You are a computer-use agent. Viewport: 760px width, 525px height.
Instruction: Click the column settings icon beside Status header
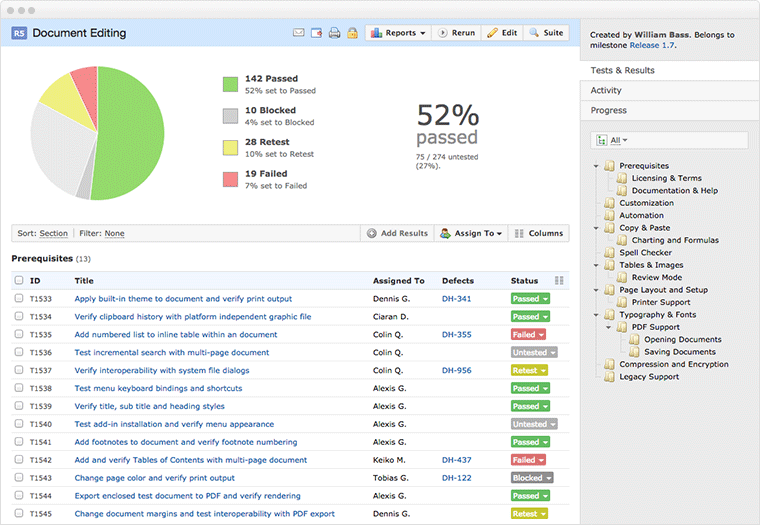(559, 281)
